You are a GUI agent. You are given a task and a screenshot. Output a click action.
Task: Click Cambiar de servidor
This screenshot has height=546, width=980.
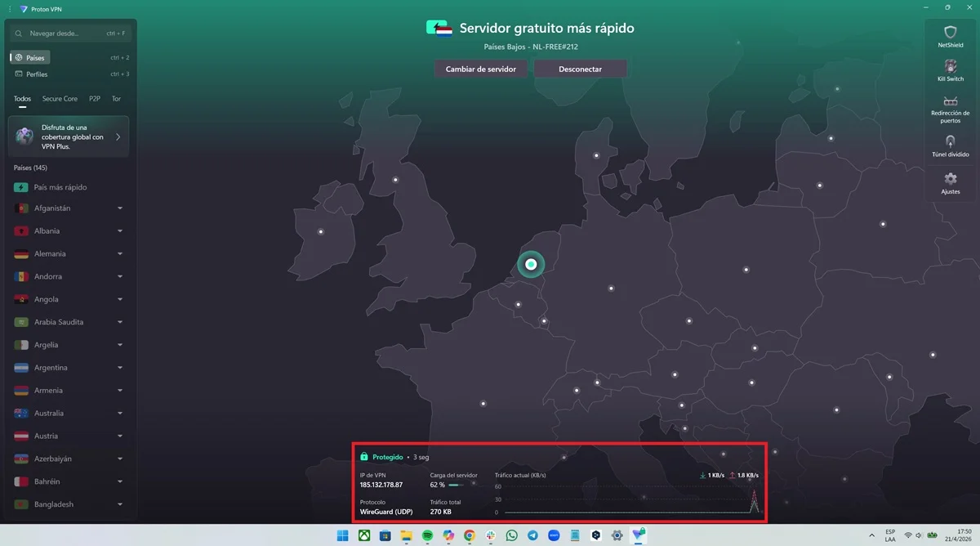(x=481, y=69)
